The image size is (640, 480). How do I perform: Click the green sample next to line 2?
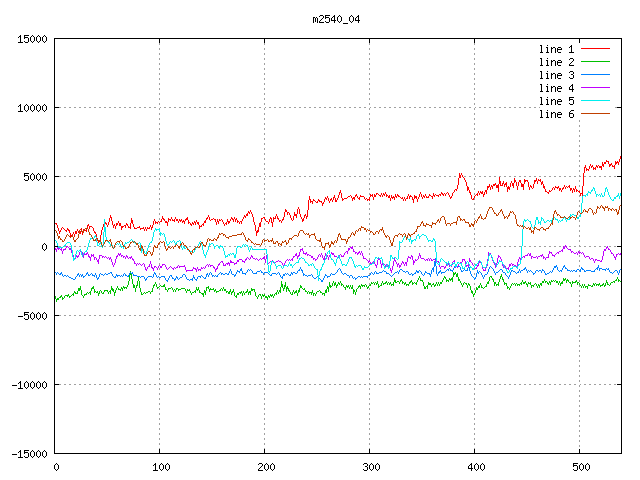[595, 62]
